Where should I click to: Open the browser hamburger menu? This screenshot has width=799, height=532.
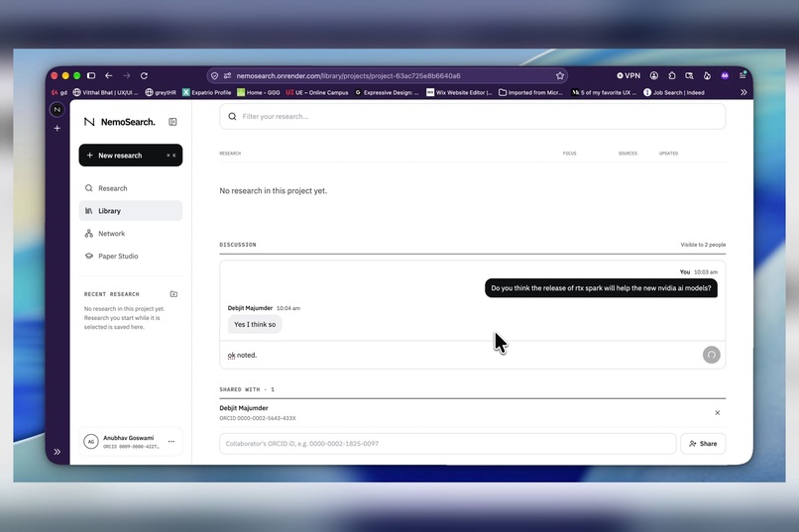[x=742, y=75]
